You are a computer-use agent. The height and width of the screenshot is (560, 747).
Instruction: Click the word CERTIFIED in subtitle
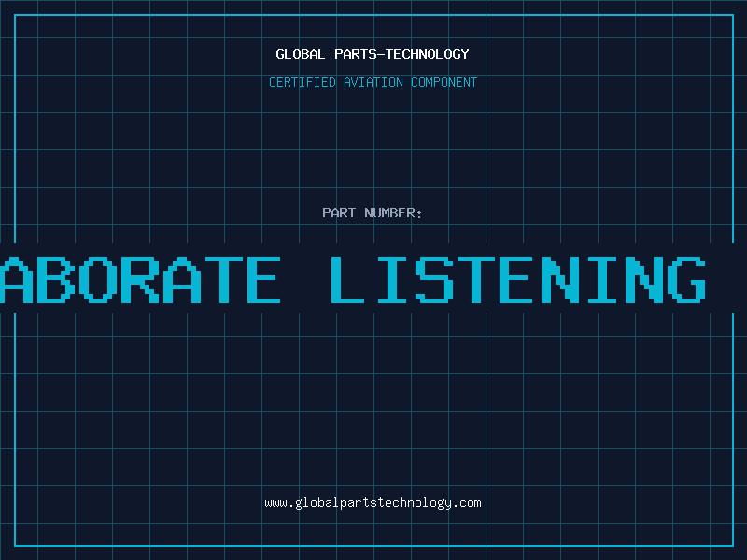(303, 82)
